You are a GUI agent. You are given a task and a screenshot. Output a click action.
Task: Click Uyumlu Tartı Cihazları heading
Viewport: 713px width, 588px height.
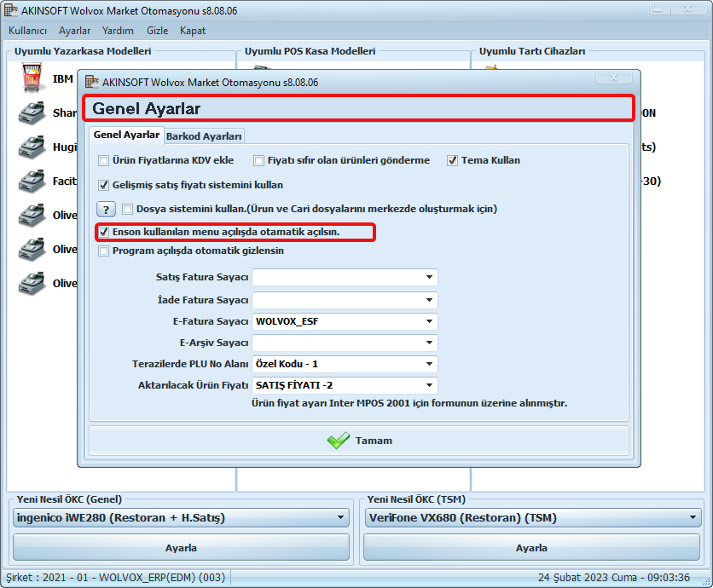[532, 51]
